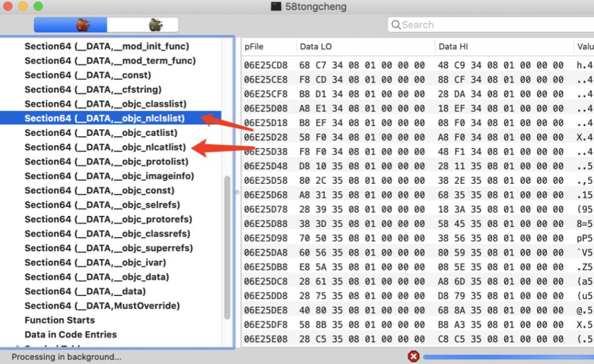The width and height of the screenshot is (594, 364).
Task: Select Section64 (__DATA,__objc_selrefs)
Action: point(102,204)
